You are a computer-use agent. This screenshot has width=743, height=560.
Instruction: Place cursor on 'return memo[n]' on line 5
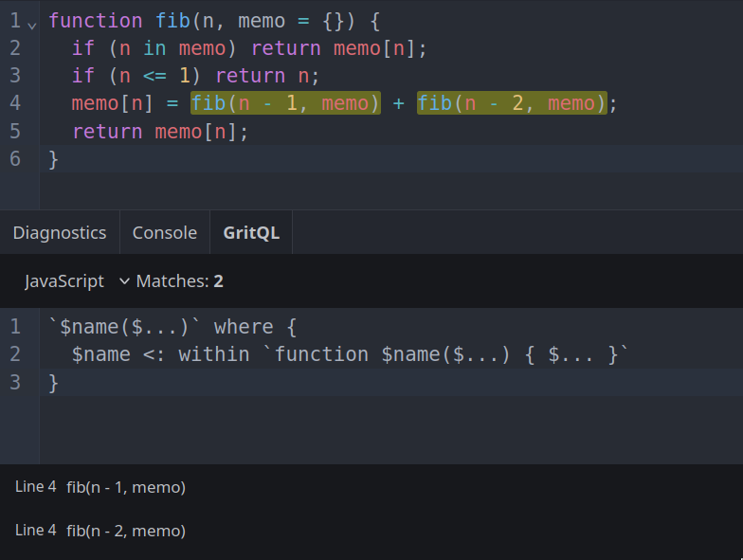click(x=159, y=131)
